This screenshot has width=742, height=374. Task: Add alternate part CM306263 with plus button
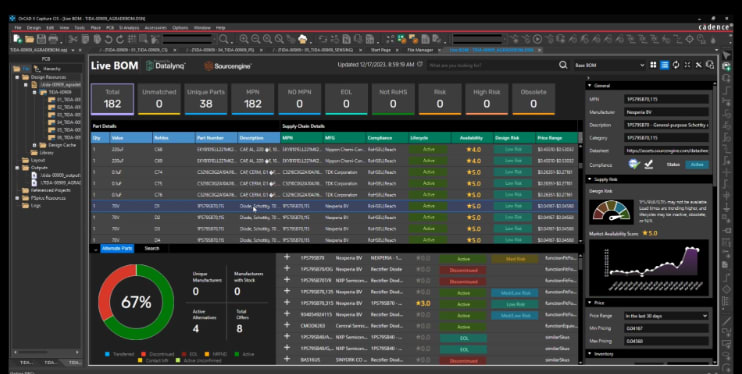287,326
